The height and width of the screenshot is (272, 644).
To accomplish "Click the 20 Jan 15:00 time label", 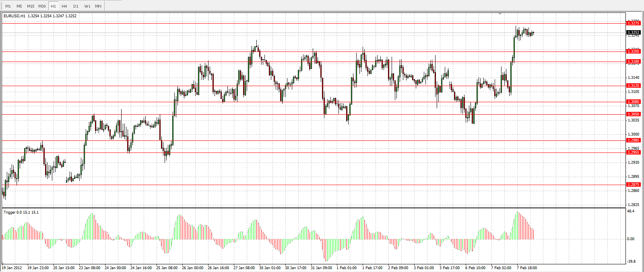I will [x=64, y=268].
